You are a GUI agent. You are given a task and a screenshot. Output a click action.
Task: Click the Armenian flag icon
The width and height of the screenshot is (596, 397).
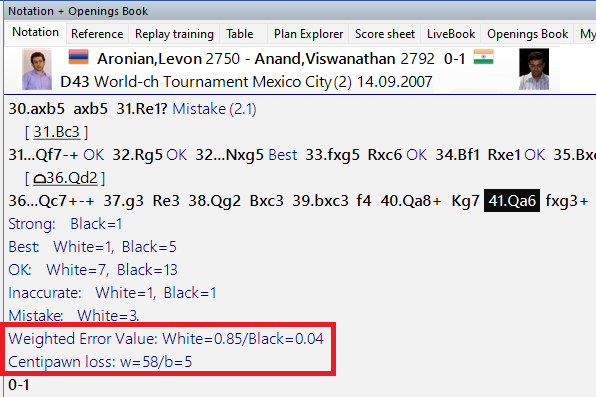[79, 57]
